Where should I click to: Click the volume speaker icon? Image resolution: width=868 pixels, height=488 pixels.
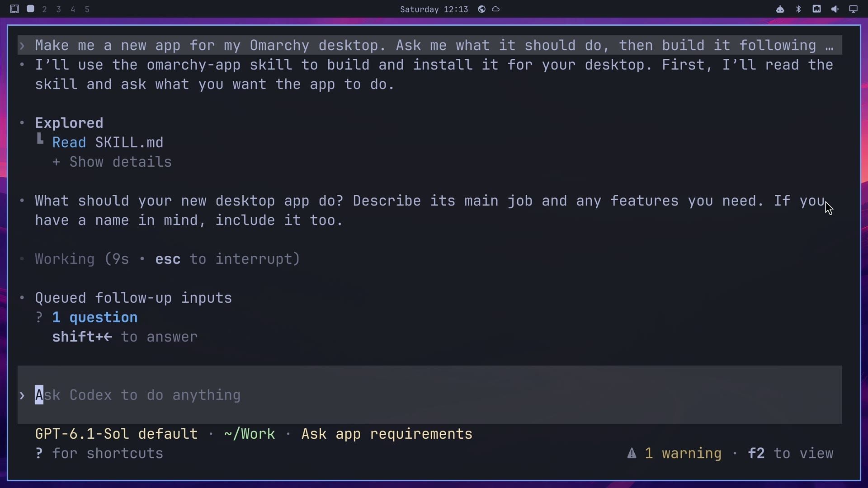coord(835,9)
